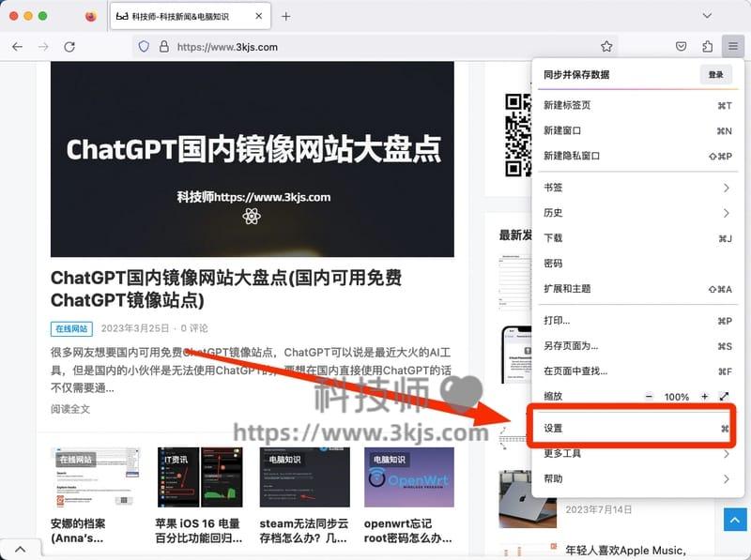Image resolution: width=751 pixels, height=560 pixels.
Task: Click the QR code image
Action: pos(518,135)
